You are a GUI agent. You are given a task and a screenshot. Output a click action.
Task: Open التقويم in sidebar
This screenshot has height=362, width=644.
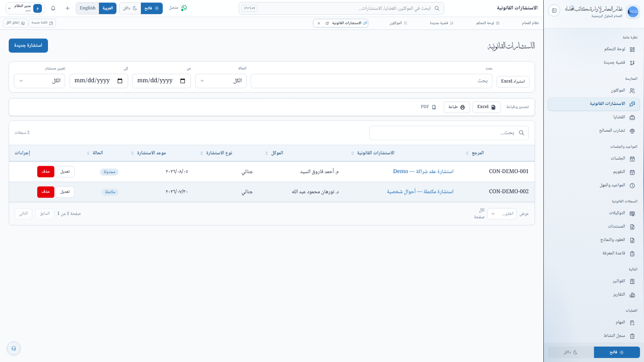594,172
